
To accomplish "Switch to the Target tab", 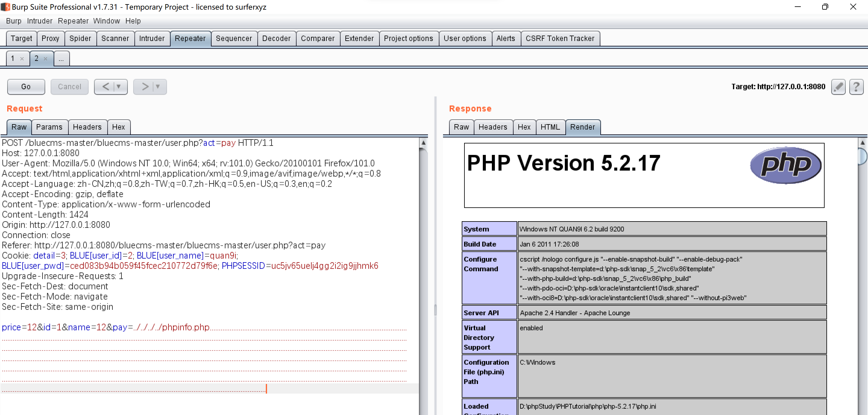I will 22,38.
